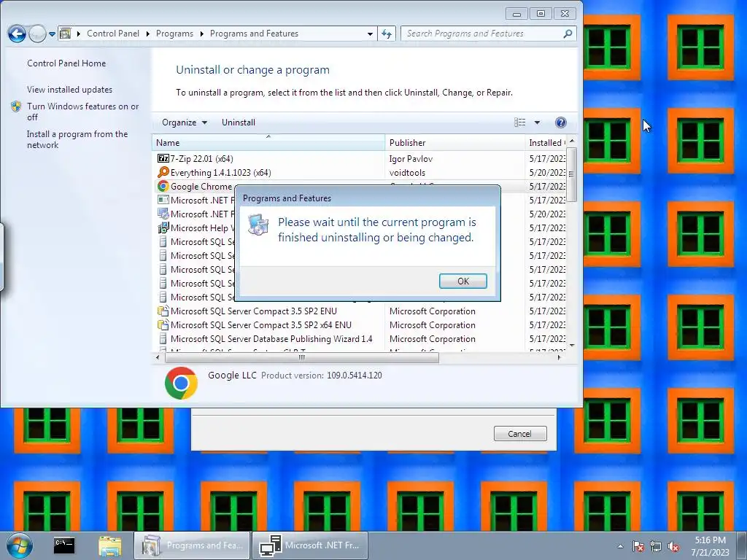Click the muted volume tray icon
Image resolution: width=747 pixels, height=560 pixels.
(x=673, y=546)
